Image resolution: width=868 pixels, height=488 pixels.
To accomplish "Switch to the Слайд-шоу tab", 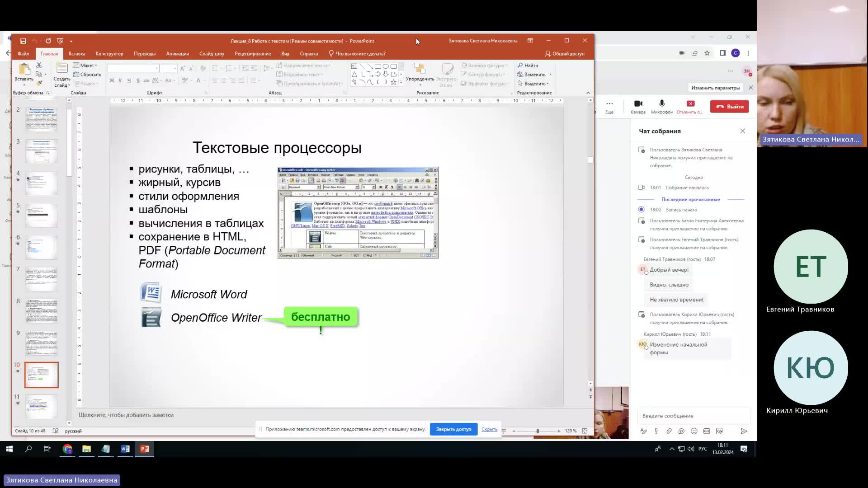I will [x=212, y=54].
